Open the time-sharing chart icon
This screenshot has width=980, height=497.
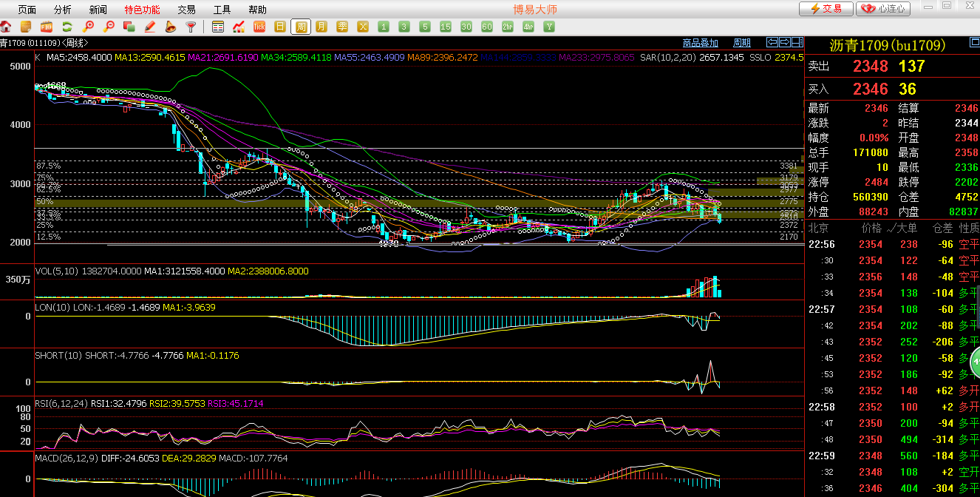point(239,27)
